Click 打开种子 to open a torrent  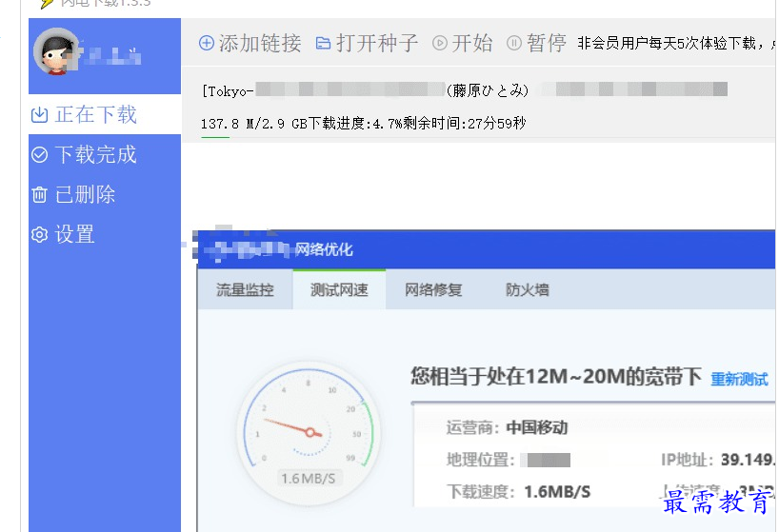(x=367, y=43)
